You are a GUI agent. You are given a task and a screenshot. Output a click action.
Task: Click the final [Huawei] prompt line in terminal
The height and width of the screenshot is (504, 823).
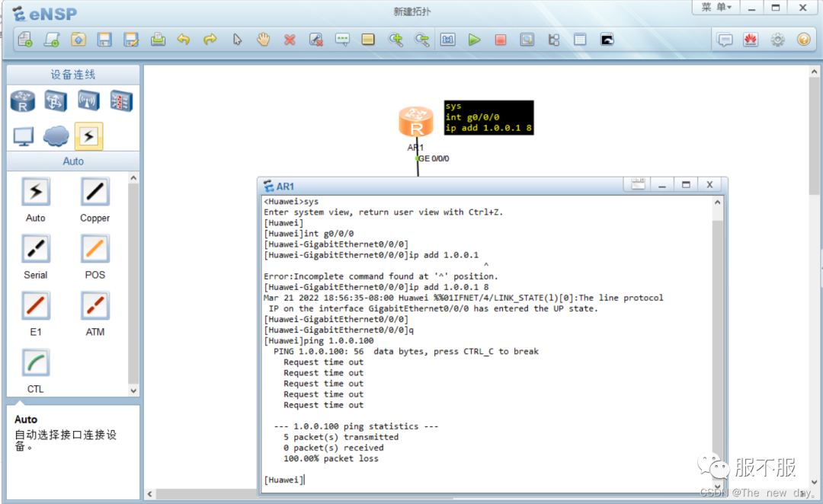[284, 480]
